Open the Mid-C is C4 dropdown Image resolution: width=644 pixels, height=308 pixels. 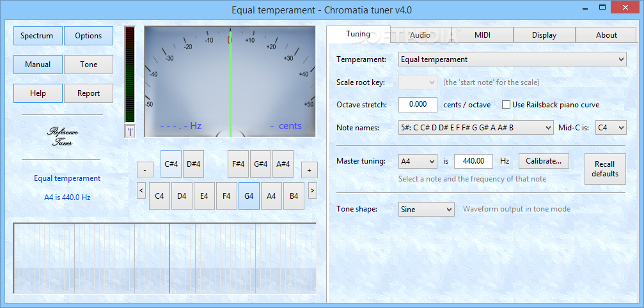click(x=611, y=128)
